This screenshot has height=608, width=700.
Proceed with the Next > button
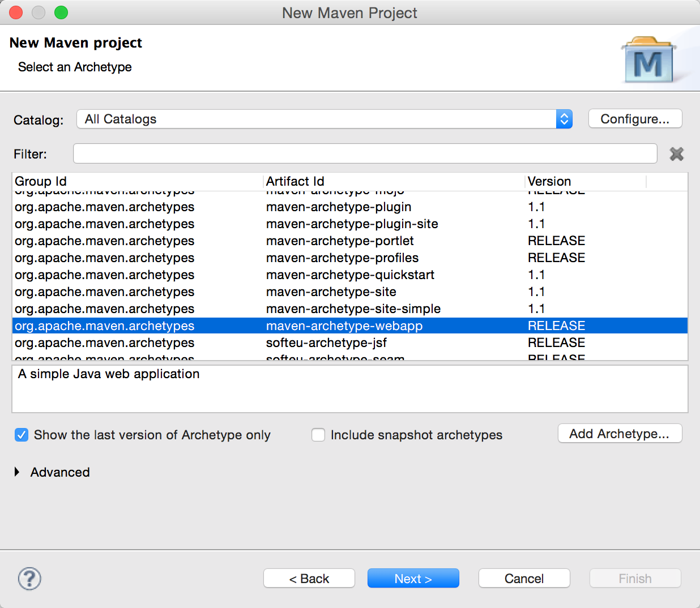coord(413,579)
